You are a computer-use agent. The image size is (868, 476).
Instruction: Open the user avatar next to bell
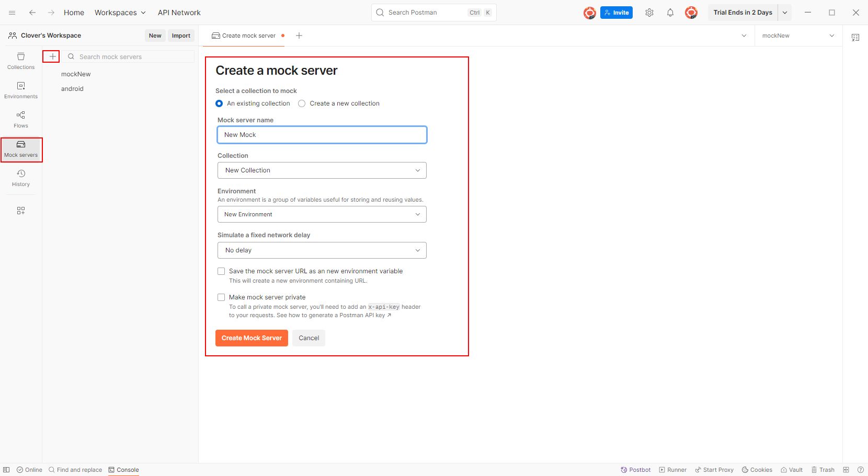click(691, 13)
